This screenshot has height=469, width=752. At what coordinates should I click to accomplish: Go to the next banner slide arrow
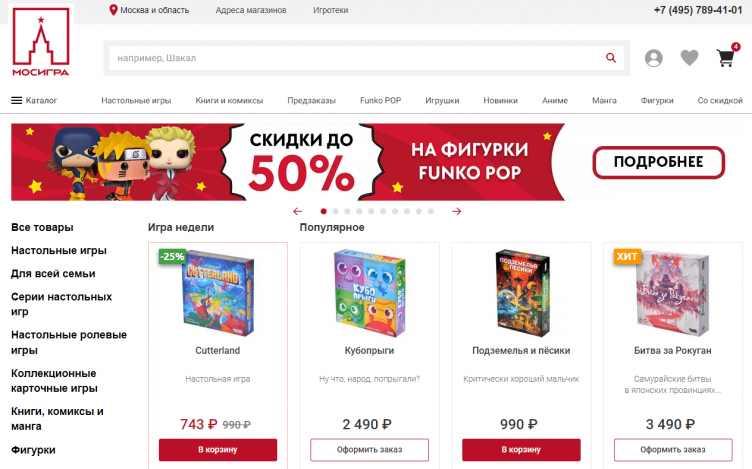point(457,211)
